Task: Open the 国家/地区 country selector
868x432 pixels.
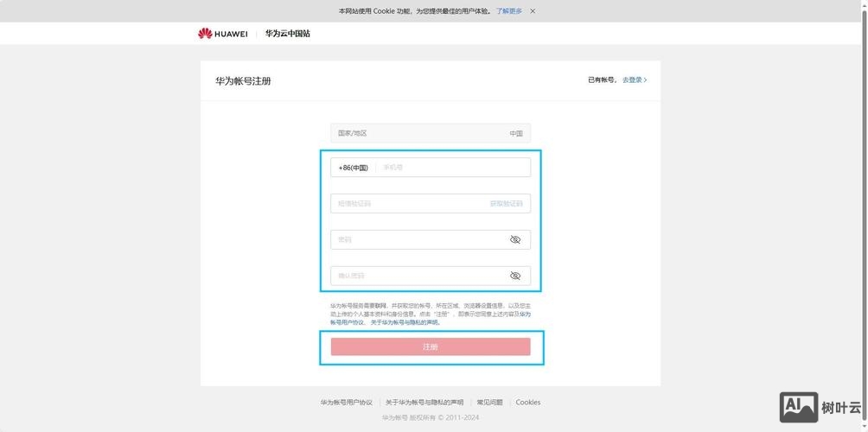Action: click(431, 133)
